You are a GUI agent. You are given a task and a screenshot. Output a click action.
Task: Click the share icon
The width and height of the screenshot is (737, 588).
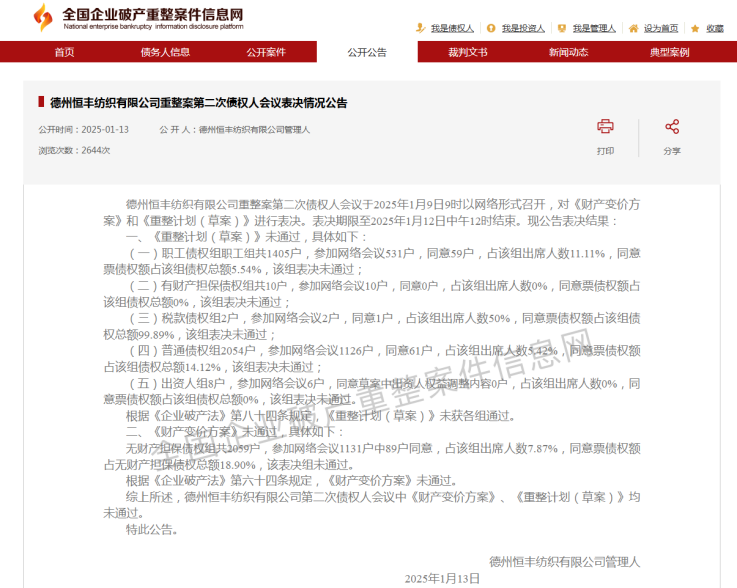[672, 126]
